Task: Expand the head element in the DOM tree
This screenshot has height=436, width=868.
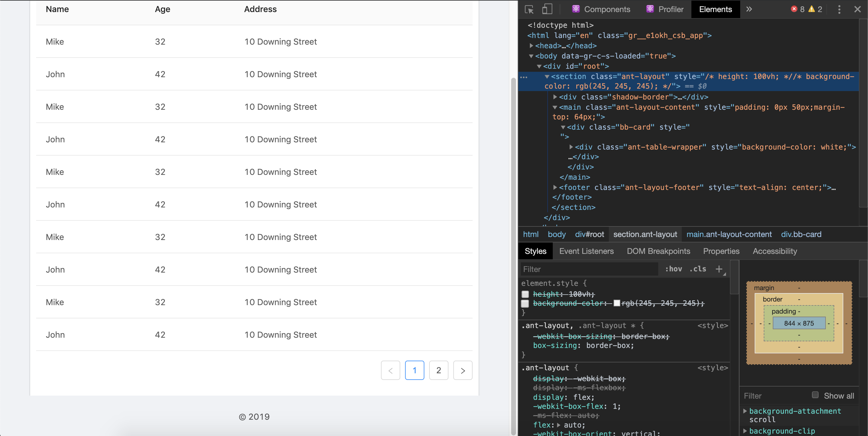Action: click(531, 46)
